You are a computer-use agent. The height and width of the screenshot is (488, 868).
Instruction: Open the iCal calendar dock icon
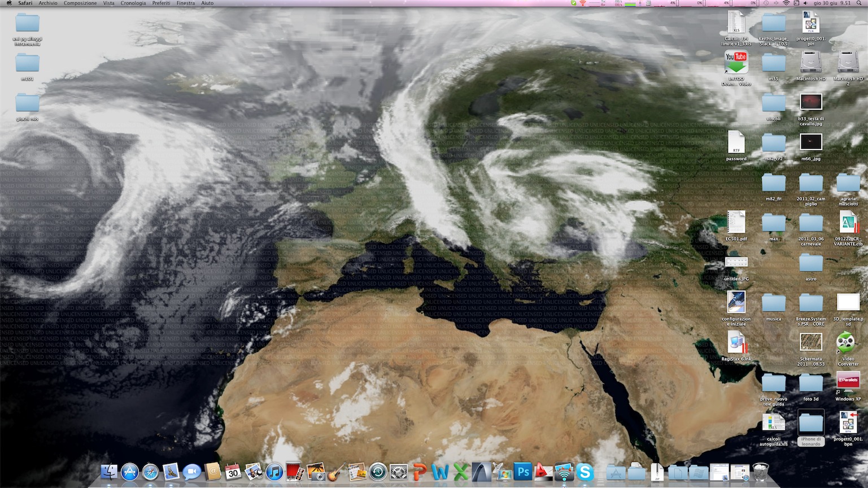tap(233, 472)
